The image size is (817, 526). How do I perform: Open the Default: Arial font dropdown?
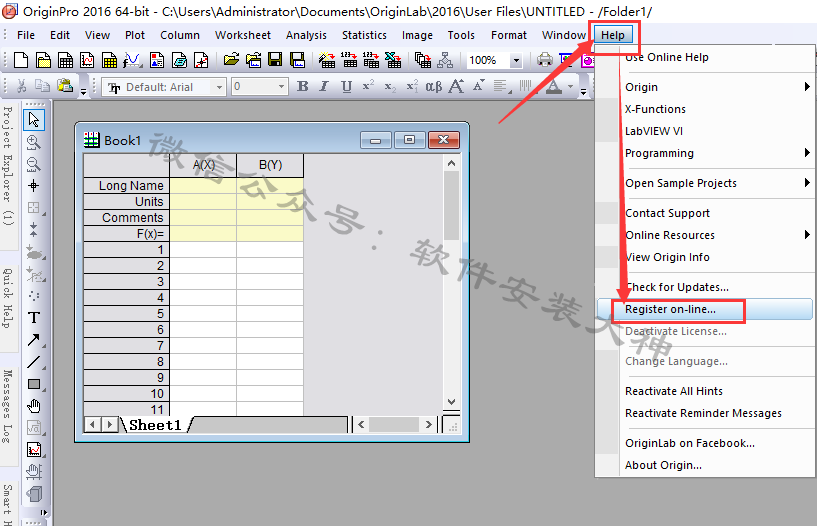point(219,87)
